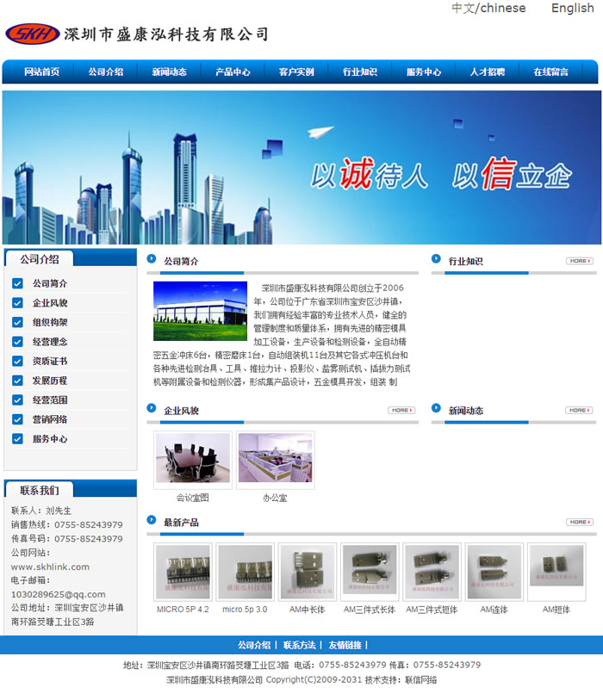Toggle the checkbox next to 资质证书
This screenshot has height=700, width=603.
tap(17, 362)
